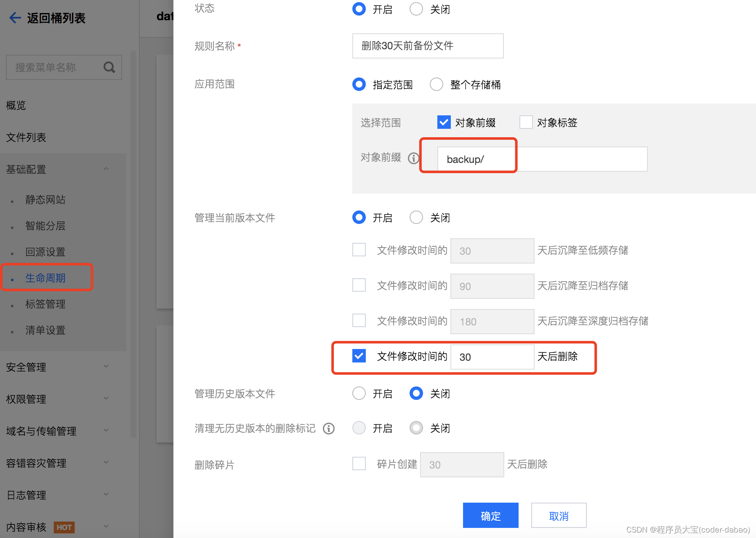Image resolution: width=756 pixels, height=538 pixels.
Task: Check the 对象标签 checkbox
Action: (x=526, y=122)
